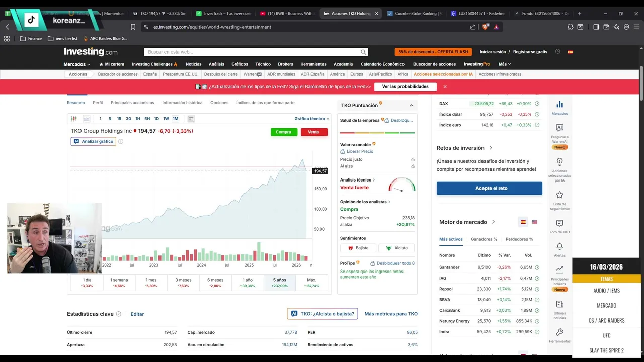This screenshot has height=362, width=644.
Task: Open browser extensions puzzle icon
Action: [x=570, y=27]
